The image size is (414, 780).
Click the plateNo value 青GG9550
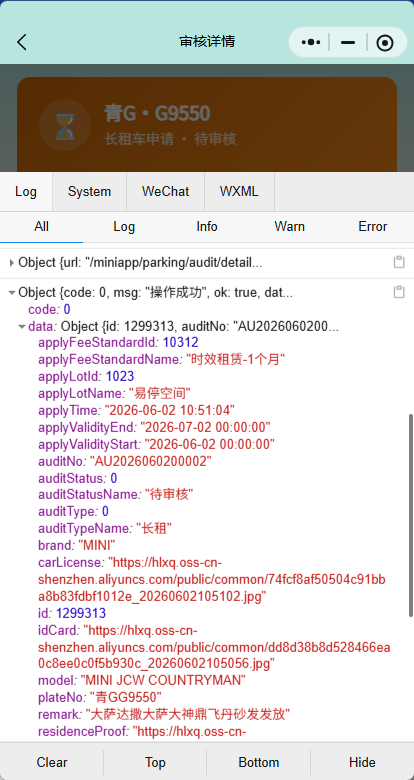coord(125,697)
